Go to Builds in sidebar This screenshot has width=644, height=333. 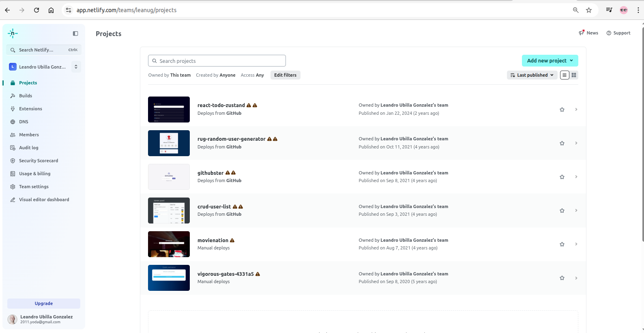pos(26,96)
